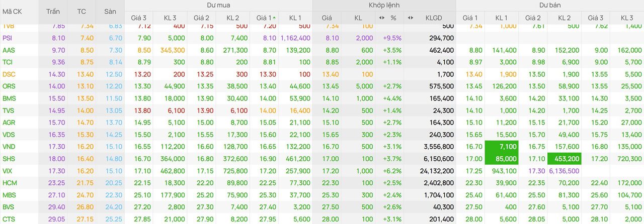Open the DSC stock symbol

coord(9,74)
